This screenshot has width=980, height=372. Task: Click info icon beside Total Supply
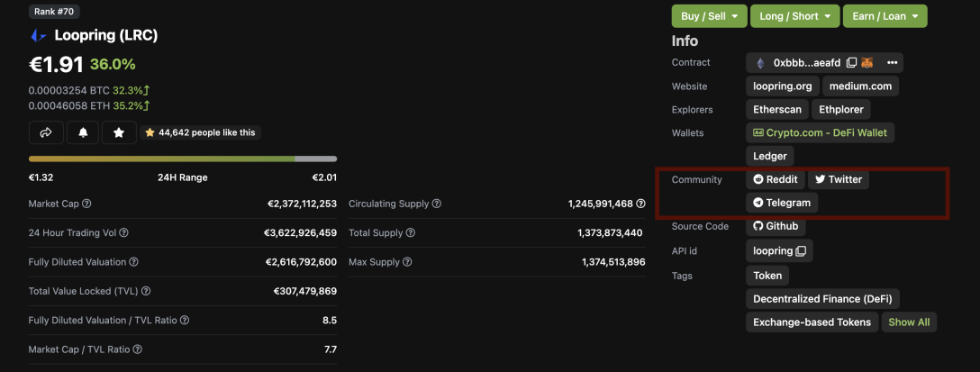pos(410,232)
